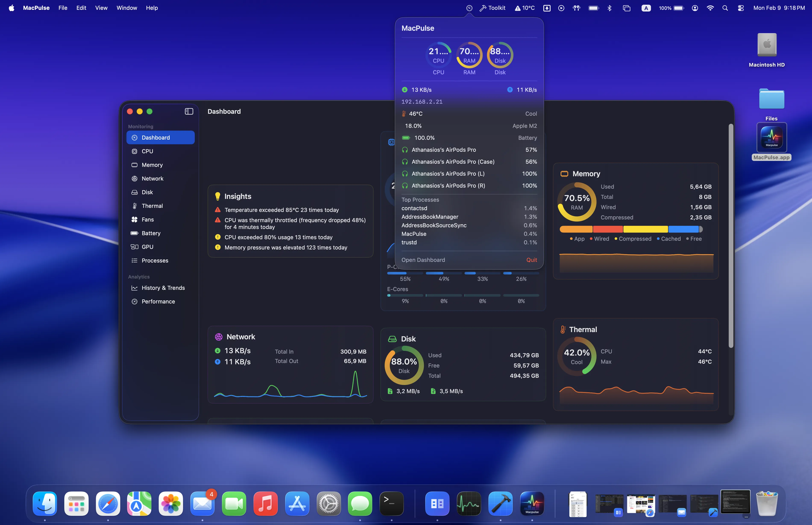Open the Help menu

click(x=152, y=8)
